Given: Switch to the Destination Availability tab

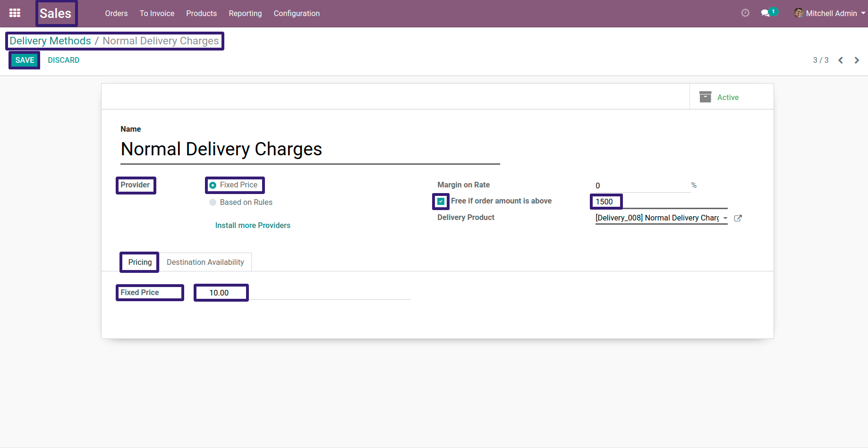Looking at the screenshot, I should click(205, 262).
